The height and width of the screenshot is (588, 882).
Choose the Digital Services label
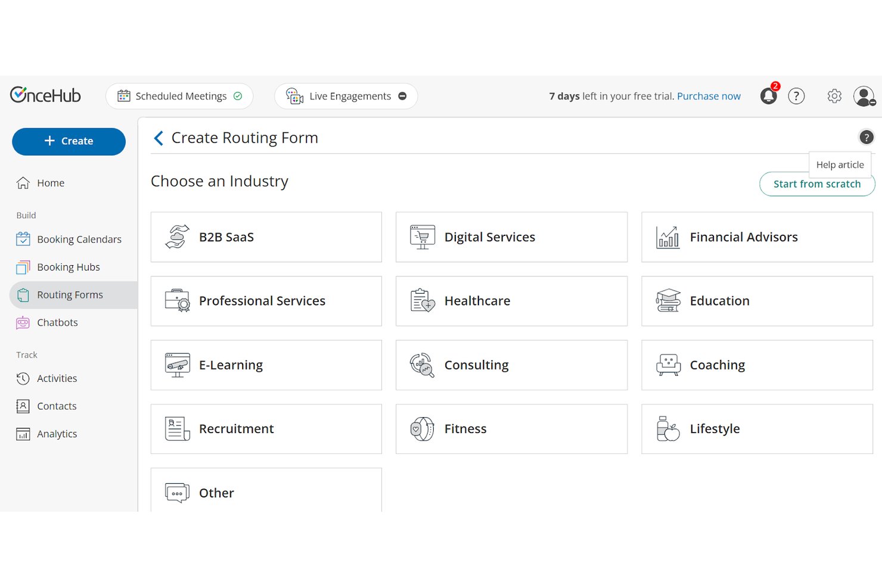[x=490, y=237]
